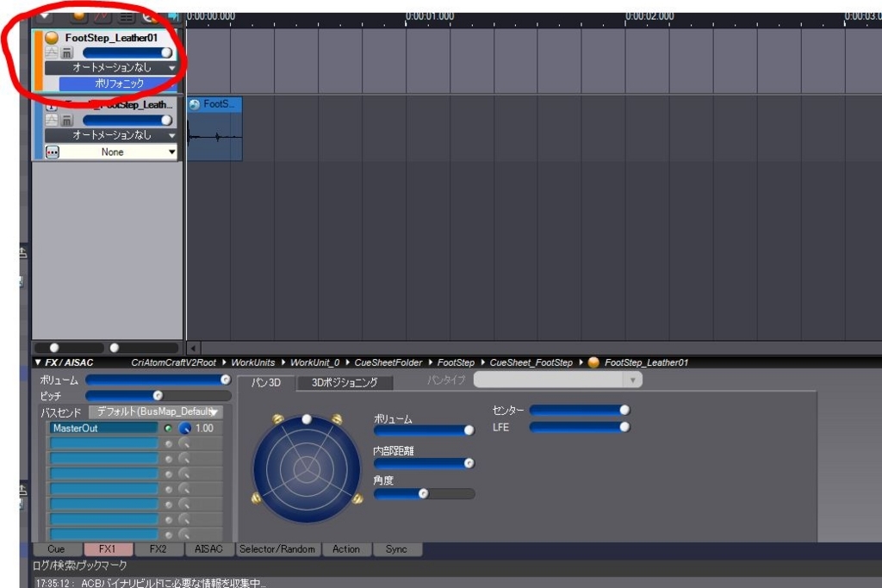Viewport: 882px width, 588px height.
Task: Click the mixer icon on FootStep_Leather01 cue track
Action: 66,53
